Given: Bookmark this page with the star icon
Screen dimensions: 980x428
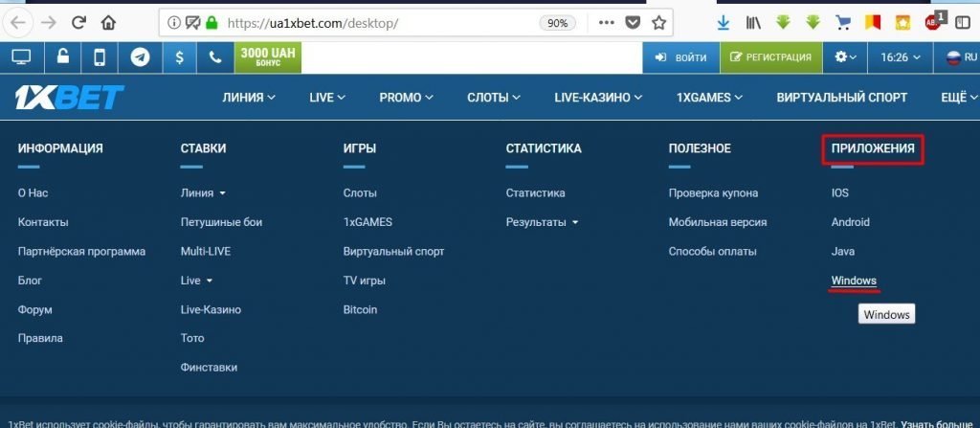Looking at the screenshot, I should (658, 23).
